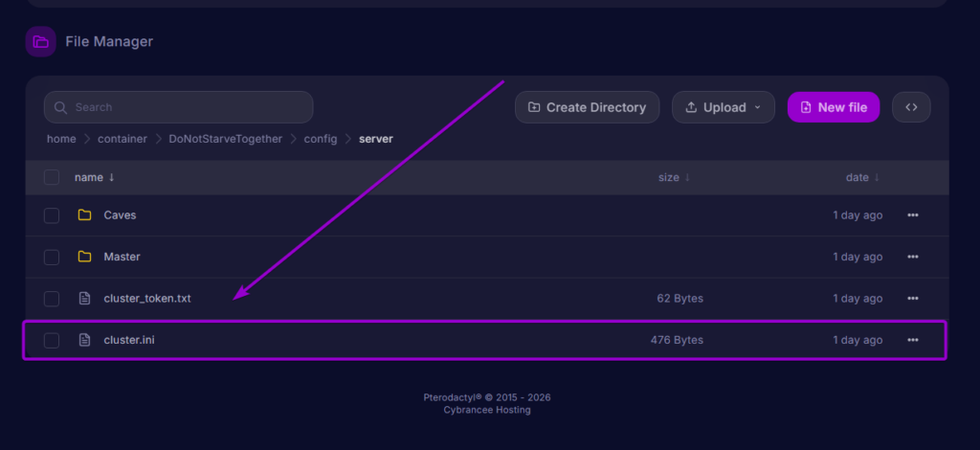Go to DoNotStarveTogether in breadcrumb
Viewport: 980px width, 450px height.
[x=226, y=139]
